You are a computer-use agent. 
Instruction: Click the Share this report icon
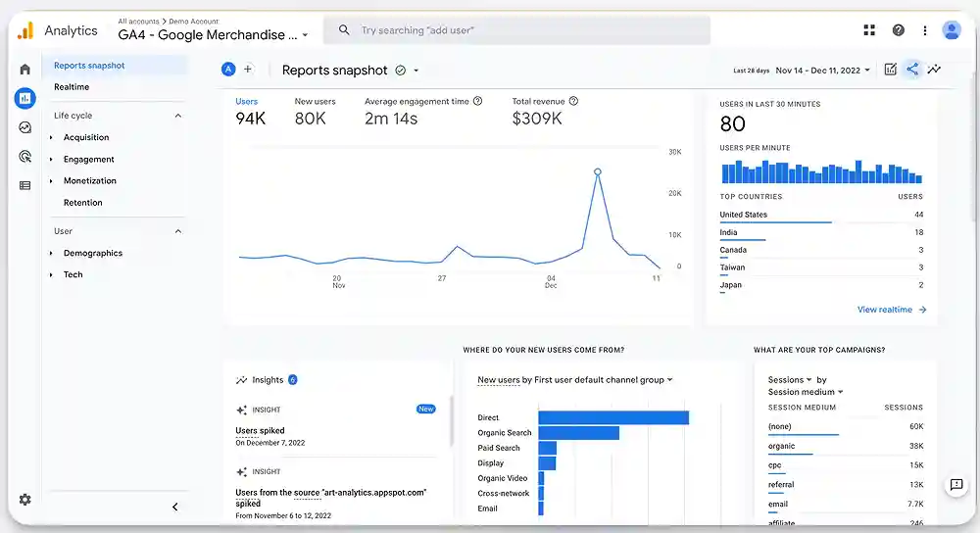pyautogui.click(x=912, y=70)
